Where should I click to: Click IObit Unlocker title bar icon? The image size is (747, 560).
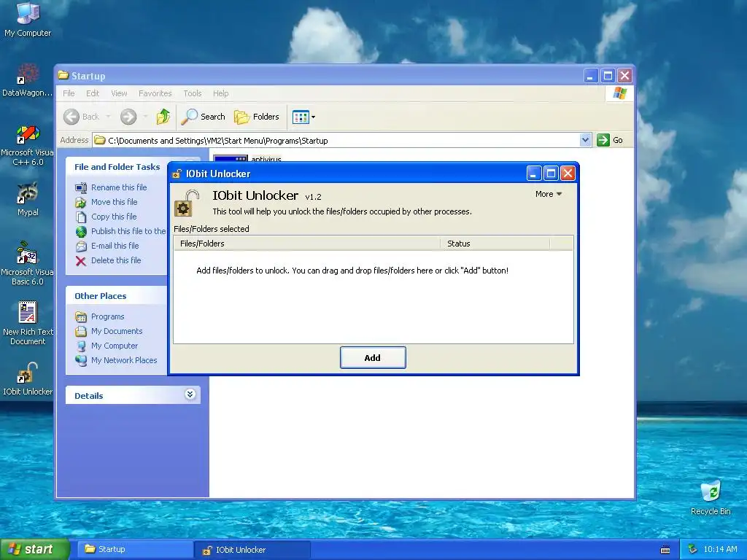(177, 174)
